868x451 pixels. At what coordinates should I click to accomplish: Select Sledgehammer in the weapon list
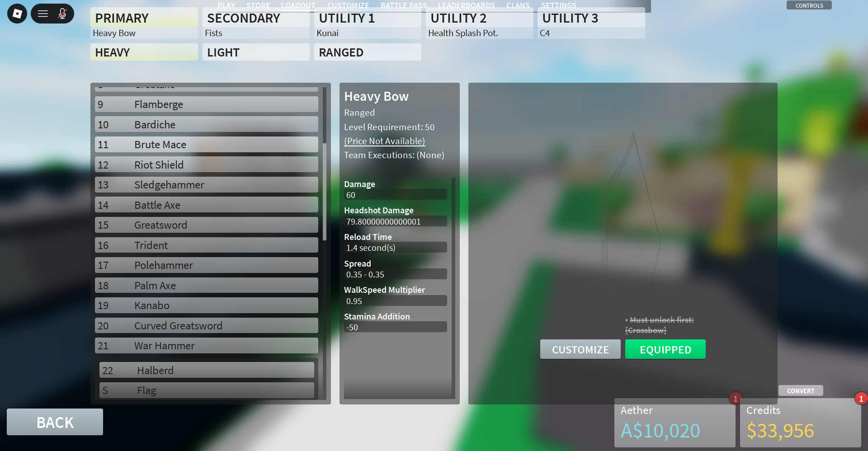click(207, 185)
